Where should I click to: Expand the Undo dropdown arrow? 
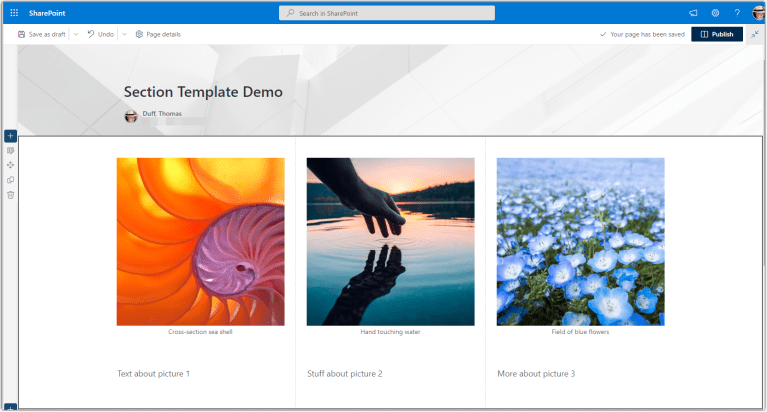tap(124, 34)
